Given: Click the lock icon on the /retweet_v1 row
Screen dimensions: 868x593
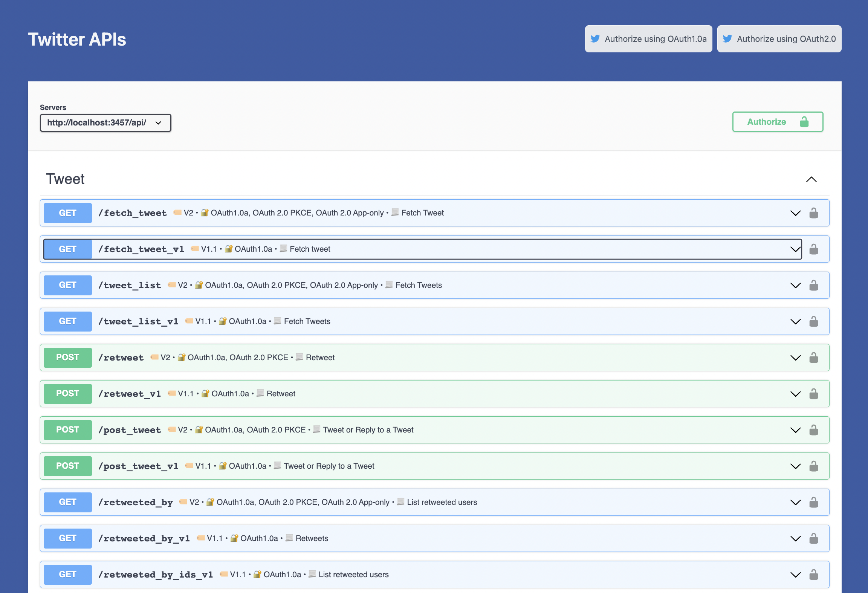Looking at the screenshot, I should point(814,393).
